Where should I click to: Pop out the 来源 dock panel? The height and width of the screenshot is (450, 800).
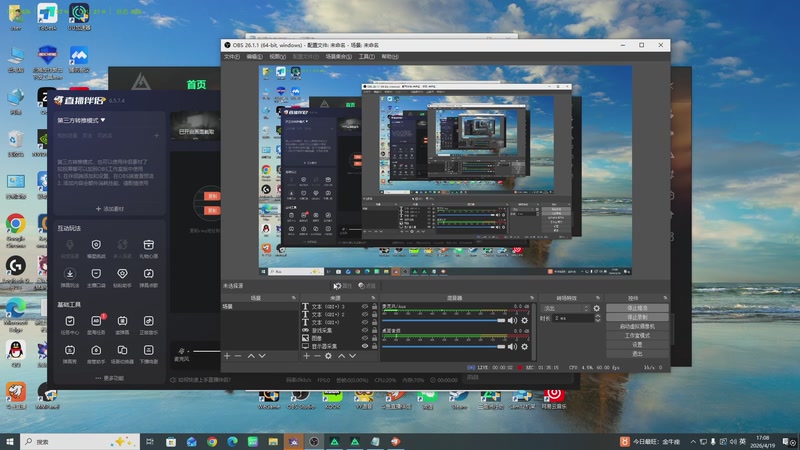(373, 298)
